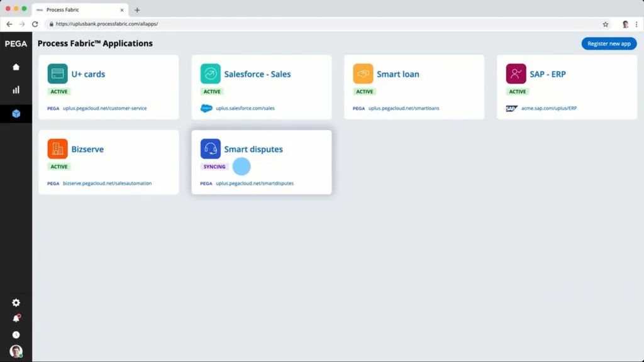This screenshot has width=644, height=362.
Task: Open the SAP - ERP title link
Action: coord(548,74)
